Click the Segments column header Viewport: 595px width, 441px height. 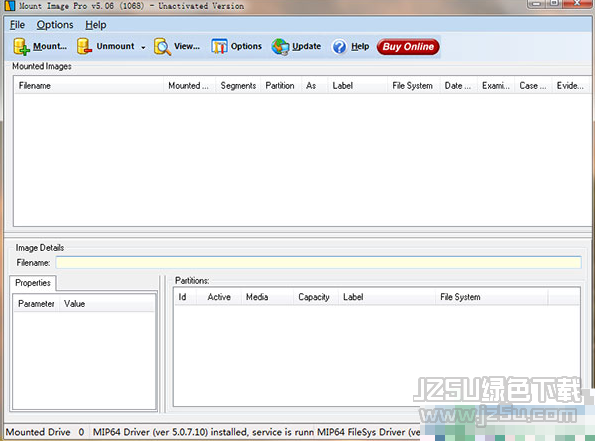coord(238,86)
